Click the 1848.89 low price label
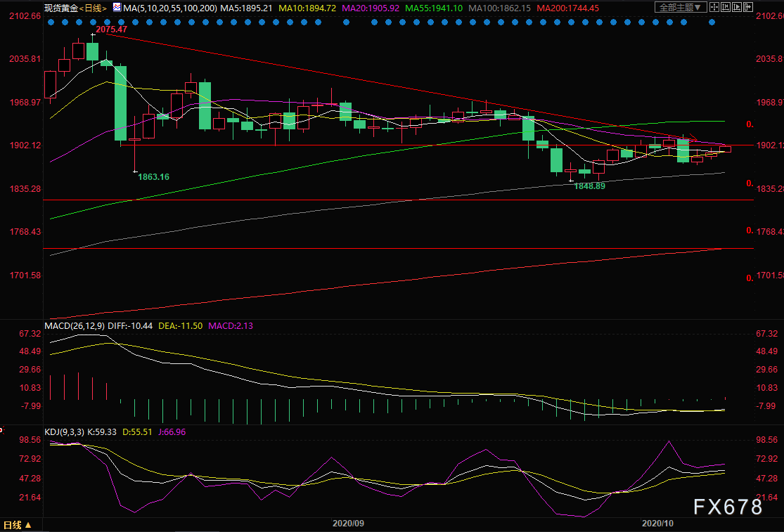The height and width of the screenshot is (532, 784). (x=589, y=186)
